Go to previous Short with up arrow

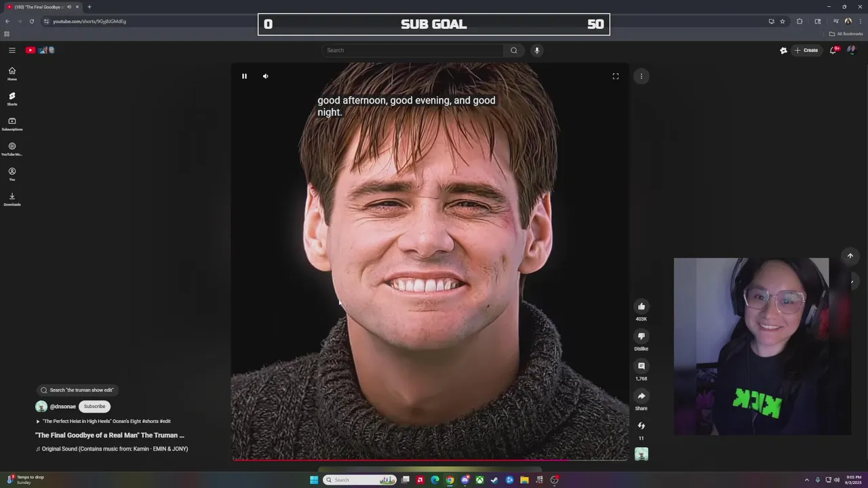coord(850,256)
